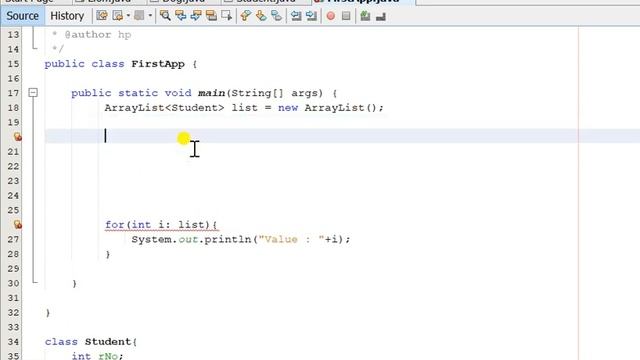Click the 'new ArrayList();' expression
640x360 pixels.
tap(331, 108)
